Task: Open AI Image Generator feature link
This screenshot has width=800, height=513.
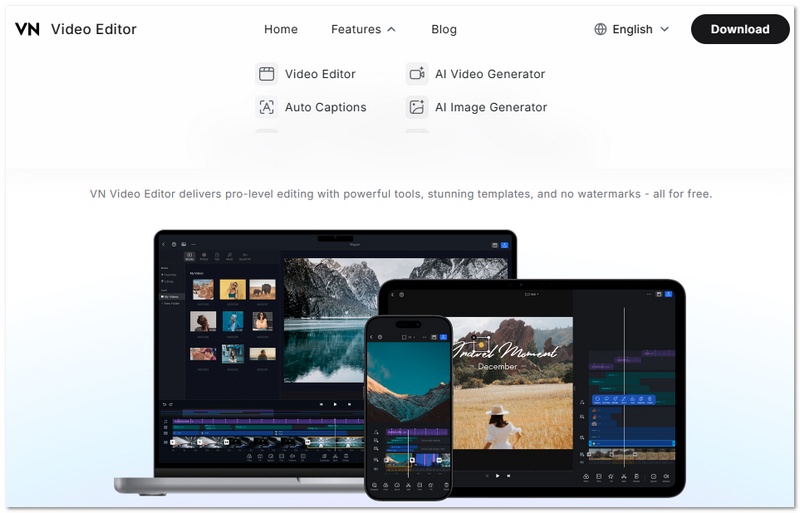Action: coord(491,107)
